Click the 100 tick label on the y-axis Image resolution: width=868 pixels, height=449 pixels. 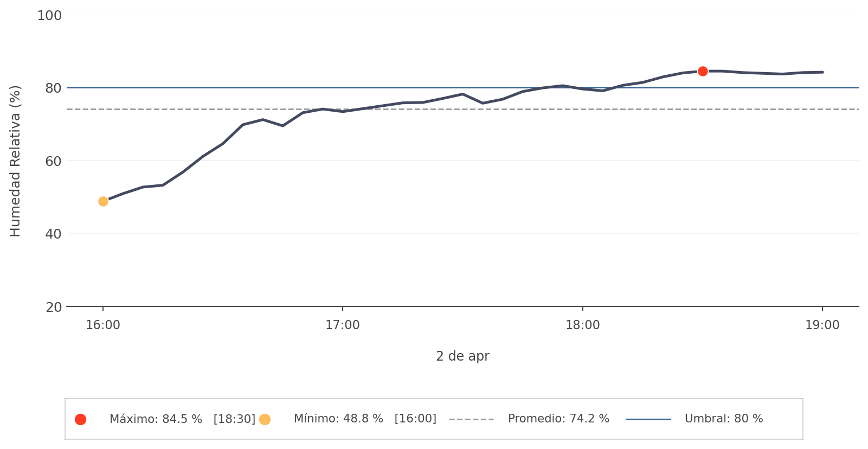49,16
